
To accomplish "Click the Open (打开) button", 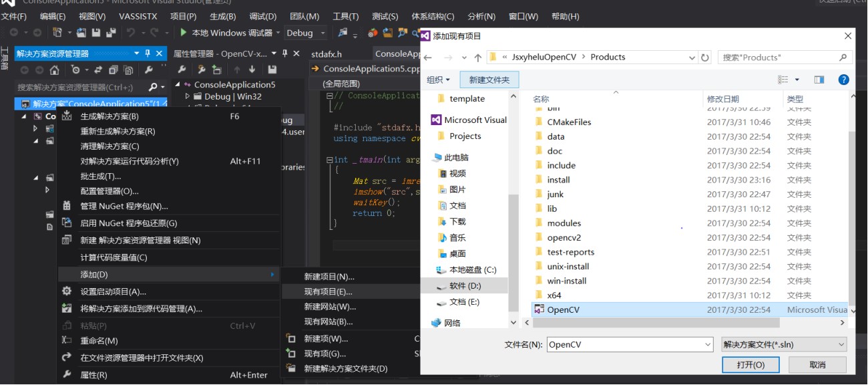I will pos(750,364).
